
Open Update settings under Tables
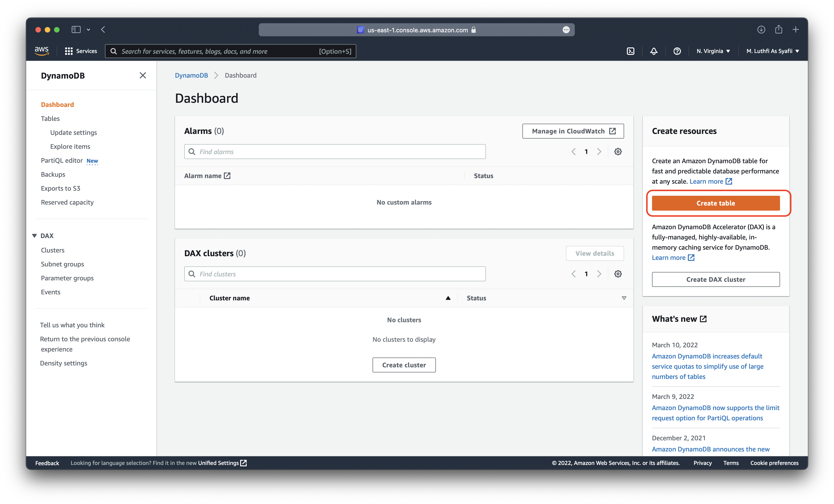point(74,132)
